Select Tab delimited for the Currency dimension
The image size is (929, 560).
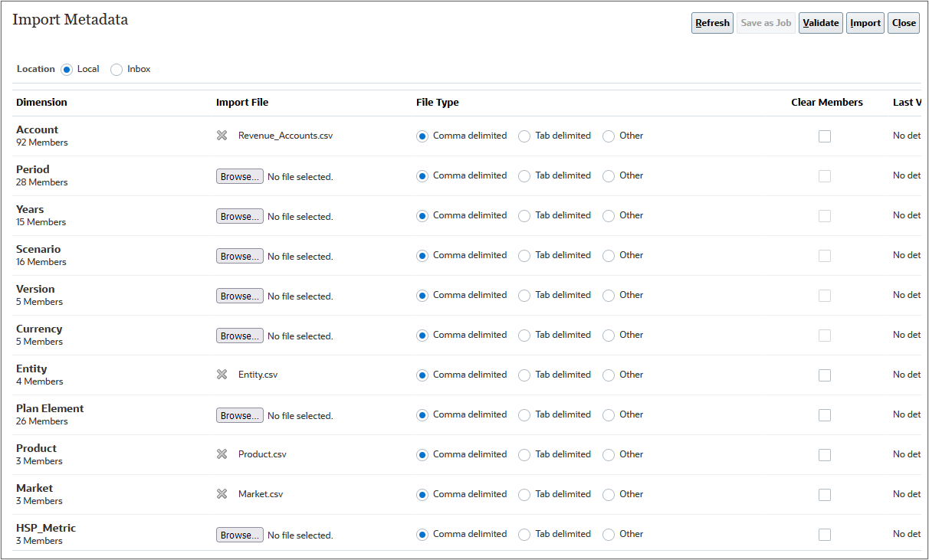point(524,335)
